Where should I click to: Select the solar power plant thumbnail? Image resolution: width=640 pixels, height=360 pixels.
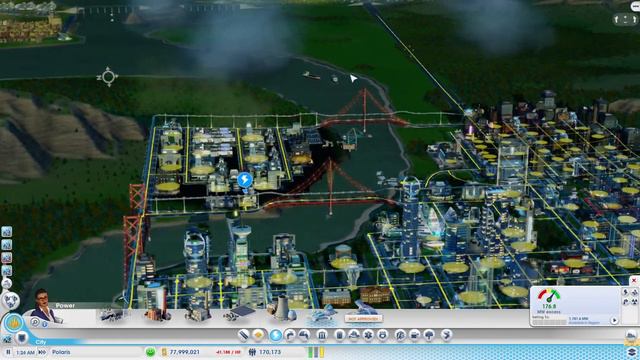(x=240, y=314)
